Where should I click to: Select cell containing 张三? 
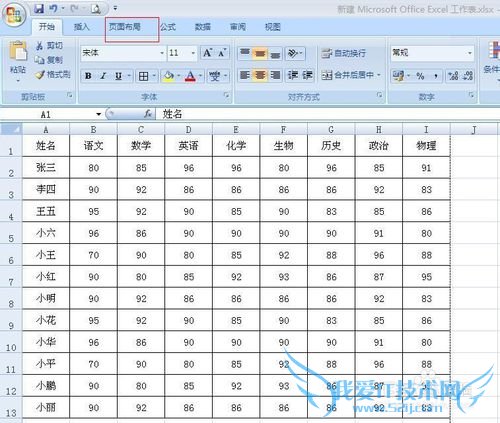pos(46,168)
